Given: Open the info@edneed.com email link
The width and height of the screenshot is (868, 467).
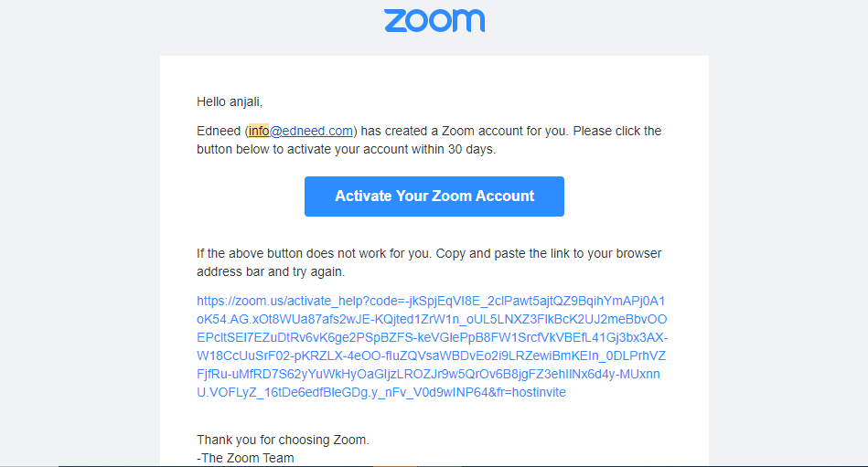Looking at the screenshot, I should tap(301, 131).
